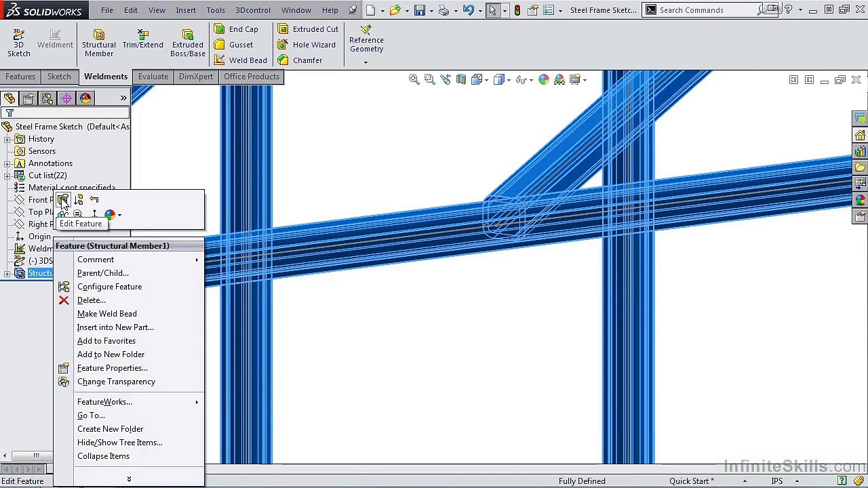Expand the Cut list(22) folder
This screenshot has height=488, width=868.
pyautogui.click(x=7, y=176)
